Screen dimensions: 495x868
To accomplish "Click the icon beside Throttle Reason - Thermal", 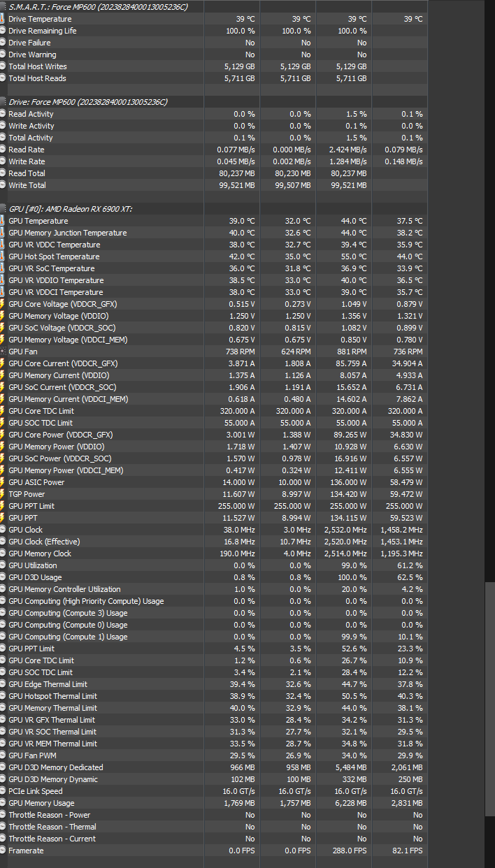I will [3, 827].
